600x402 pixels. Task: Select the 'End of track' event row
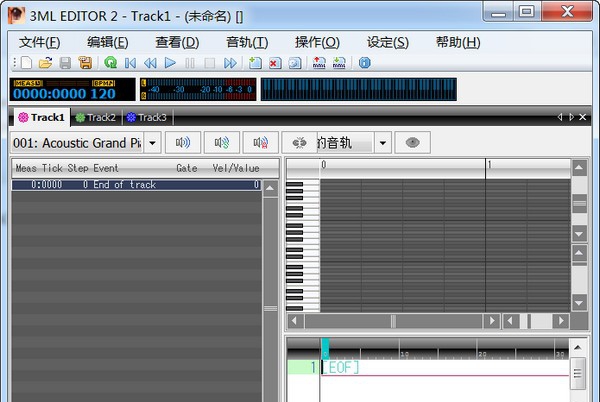pos(137,185)
